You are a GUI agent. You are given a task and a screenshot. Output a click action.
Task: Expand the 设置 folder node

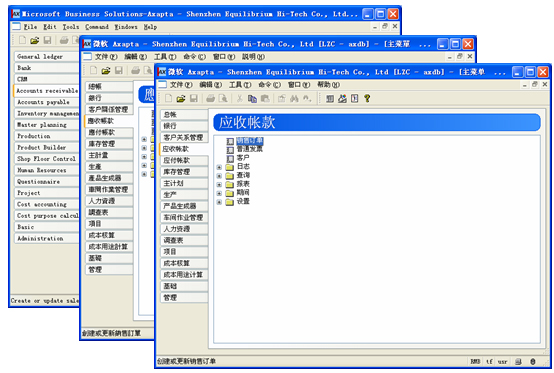point(219,202)
